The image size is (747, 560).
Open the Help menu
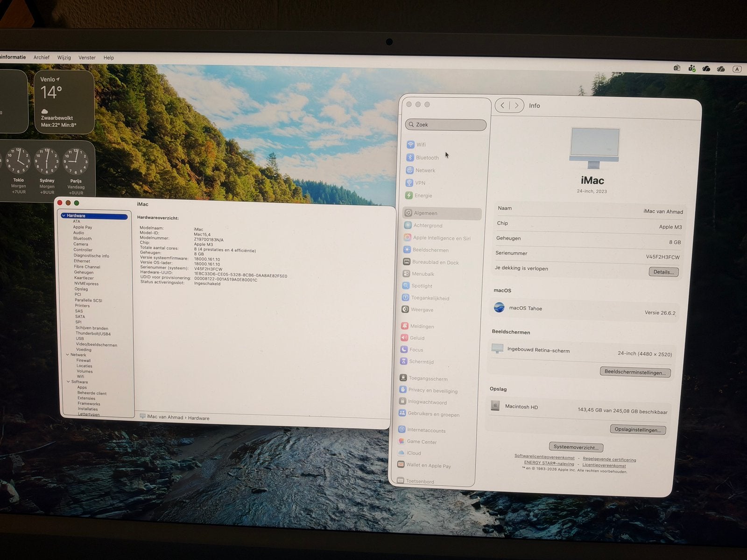(108, 57)
